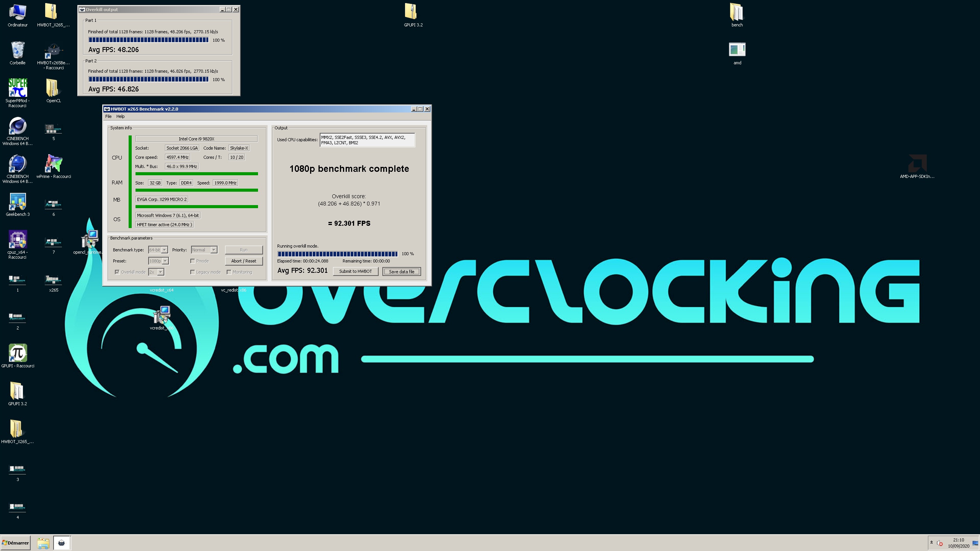The width and height of the screenshot is (980, 551).
Task: Open the amd file icon
Action: tap(737, 53)
